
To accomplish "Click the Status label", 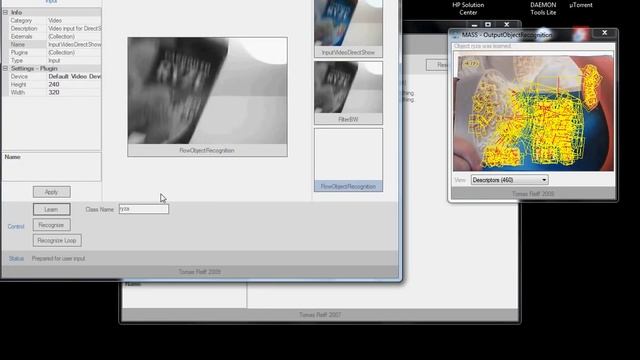I will coord(16,259).
